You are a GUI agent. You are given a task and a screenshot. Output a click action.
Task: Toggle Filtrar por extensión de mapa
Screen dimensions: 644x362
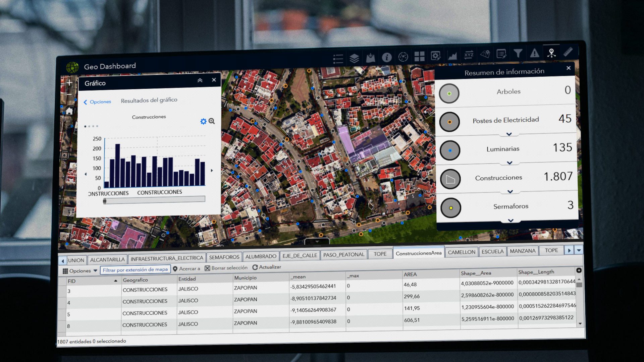135,269
